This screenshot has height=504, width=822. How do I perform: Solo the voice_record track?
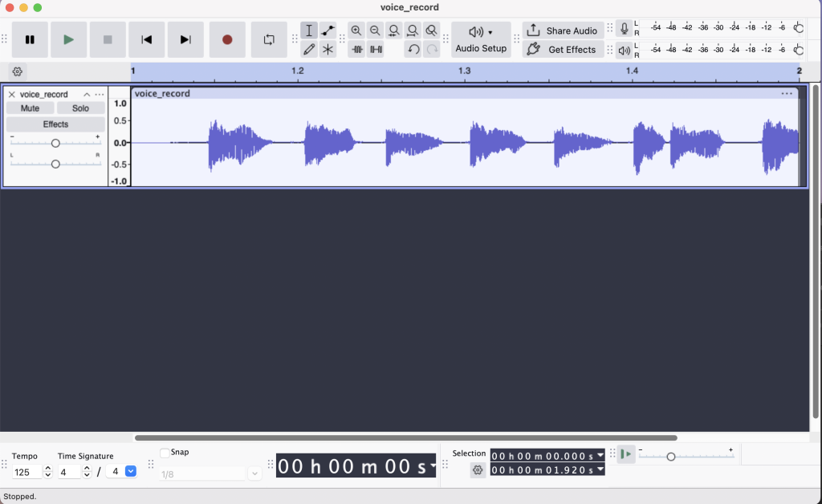80,108
